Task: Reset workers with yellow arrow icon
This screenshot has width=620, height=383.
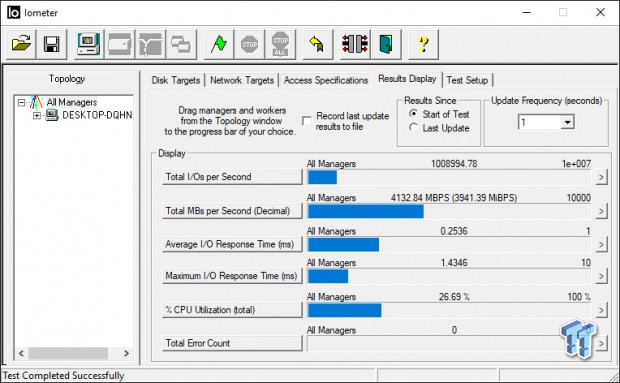Action: pyautogui.click(x=317, y=44)
